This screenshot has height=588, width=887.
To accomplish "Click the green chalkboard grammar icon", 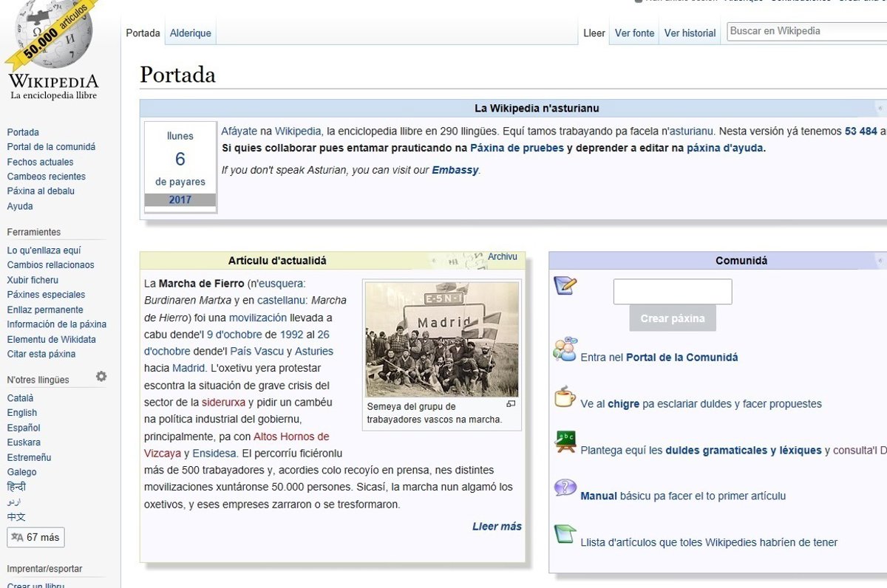I will point(565,442).
